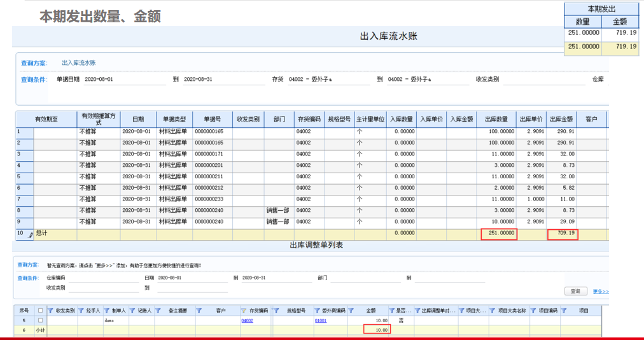The image size is (644, 340).
Task: Click 日期 start field in adjustment list
Action: pyautogui.click(x=192, y=278)
